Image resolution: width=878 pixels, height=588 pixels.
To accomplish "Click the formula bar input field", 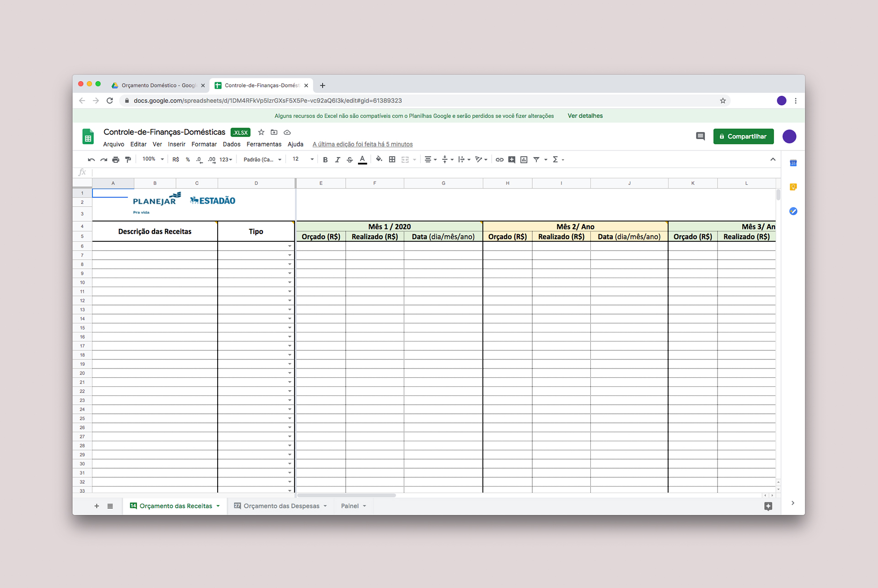I will coord(412,172).
